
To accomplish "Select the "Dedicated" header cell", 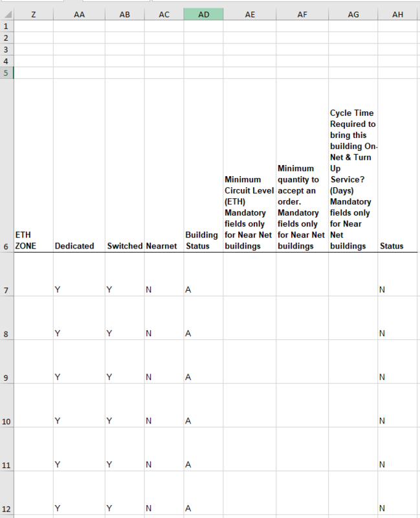I will pyautogui.click(x=79, y=246).
